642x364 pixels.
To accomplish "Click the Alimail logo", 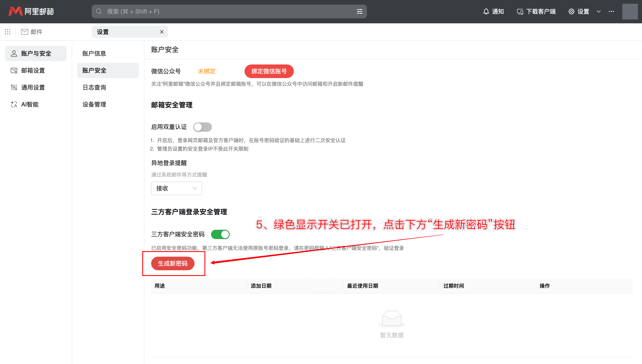I will pos(31,11).
